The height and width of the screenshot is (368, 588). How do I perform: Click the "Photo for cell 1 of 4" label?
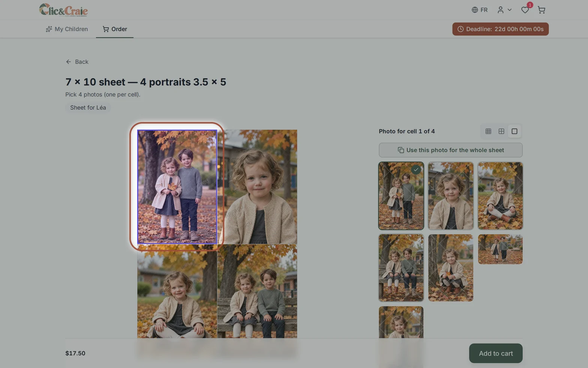coord(407,131)
